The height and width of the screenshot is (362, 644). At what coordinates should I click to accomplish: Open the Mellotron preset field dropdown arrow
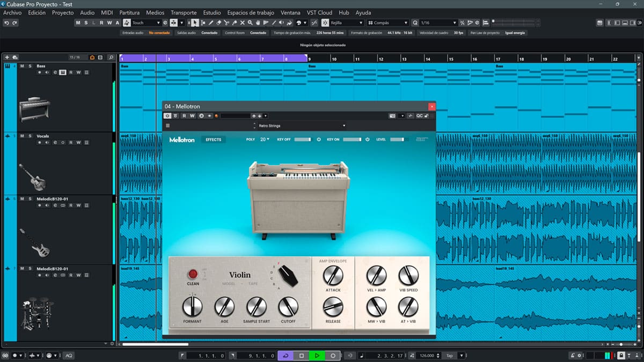tap(265, 116)
